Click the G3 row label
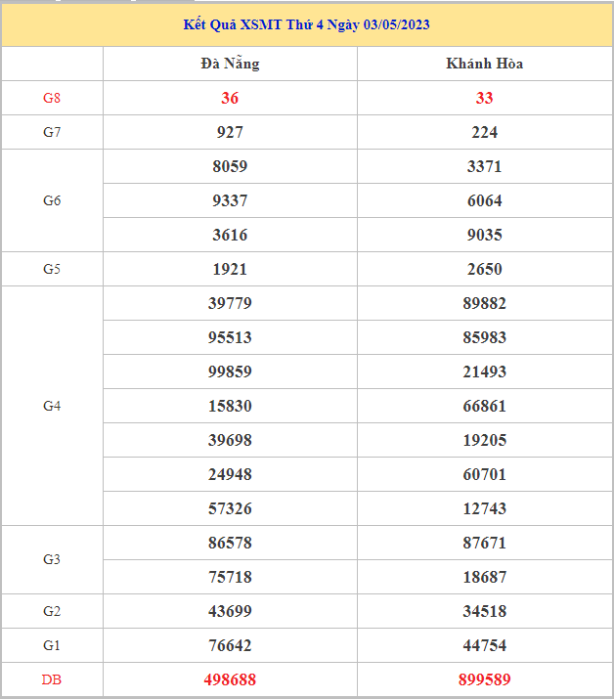 [x=52, y=559]
